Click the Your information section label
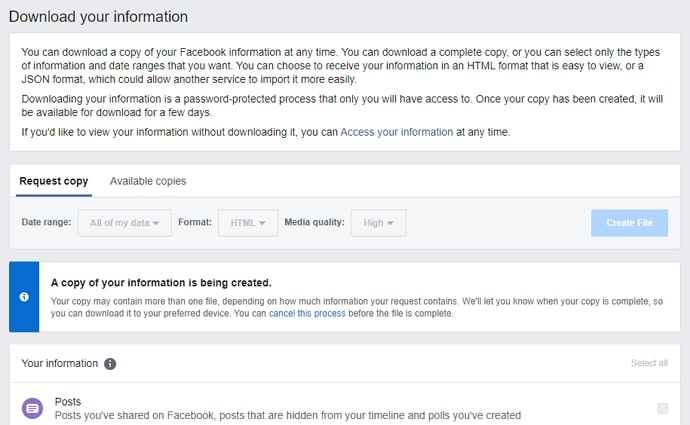This screenshot has width=690, height=425. pyautogui.click(x=59, y=363)
